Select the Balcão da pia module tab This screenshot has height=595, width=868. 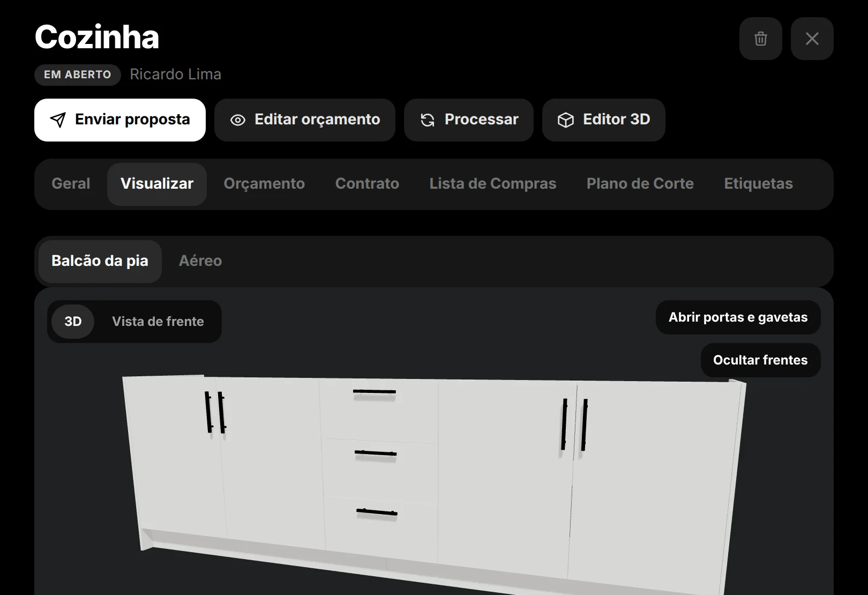[x=100, y=261]
